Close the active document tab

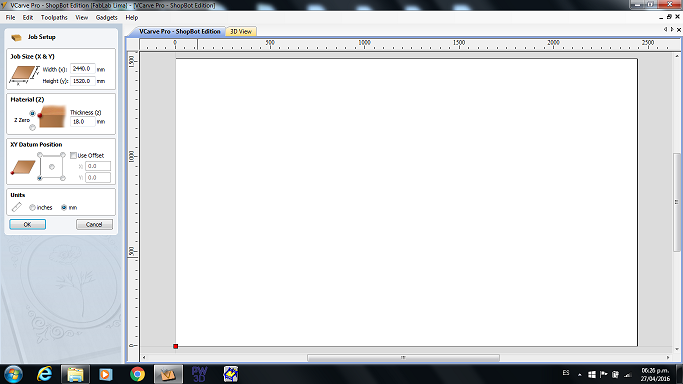pos(678,30)
